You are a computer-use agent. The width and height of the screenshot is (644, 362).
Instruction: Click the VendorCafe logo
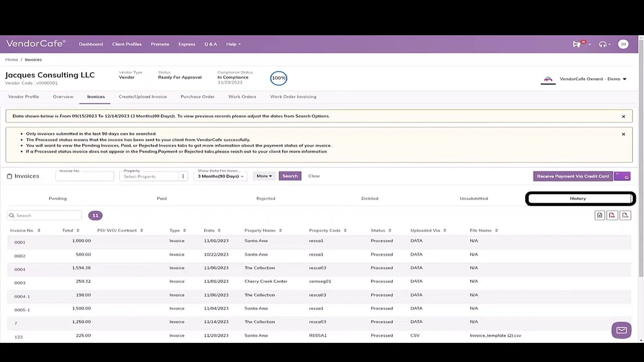(x=36, y=44)
